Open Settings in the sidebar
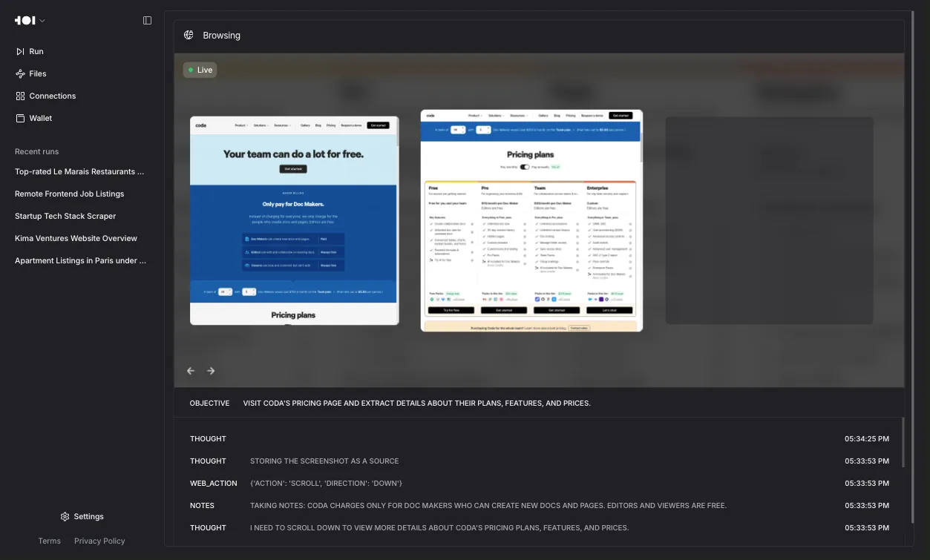This screenshot has width=930, height=560. point(88,516)
